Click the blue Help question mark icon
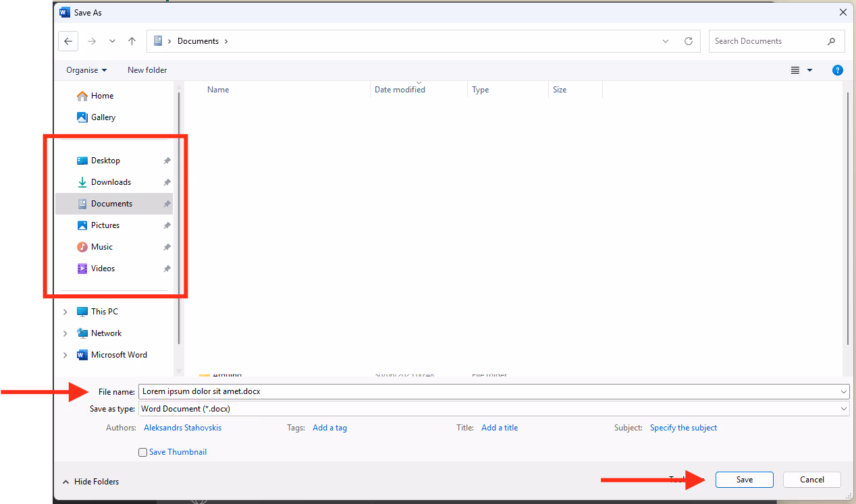This screenshot has width=856, height=504. pos(837,70)
